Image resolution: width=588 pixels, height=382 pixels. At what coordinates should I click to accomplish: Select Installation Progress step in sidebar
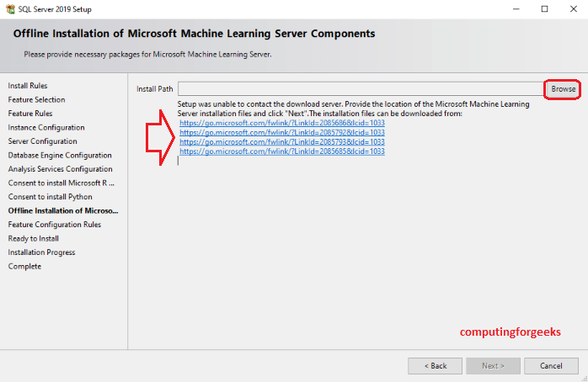point(41,252)
